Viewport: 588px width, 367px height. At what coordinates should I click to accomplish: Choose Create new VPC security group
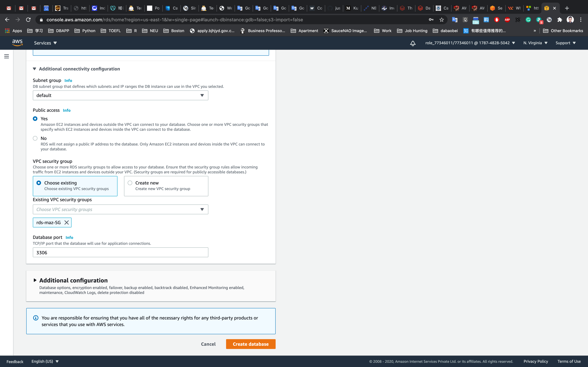pyautogui.click(x=130, y=183)
